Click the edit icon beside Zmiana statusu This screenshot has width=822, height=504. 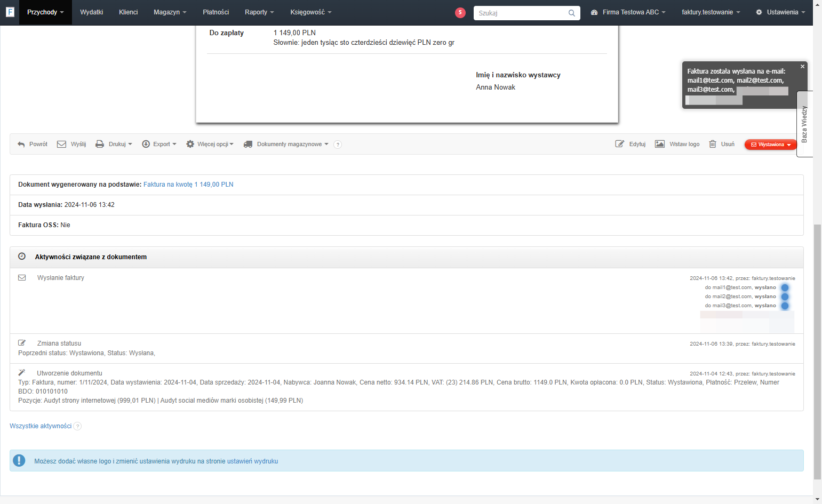click(22, 343)
